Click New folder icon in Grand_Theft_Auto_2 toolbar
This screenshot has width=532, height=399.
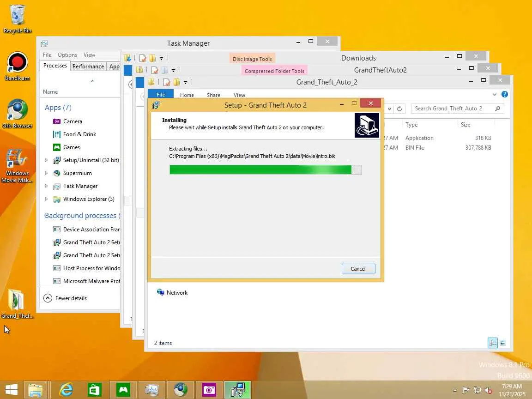click(x=176, y=82)
